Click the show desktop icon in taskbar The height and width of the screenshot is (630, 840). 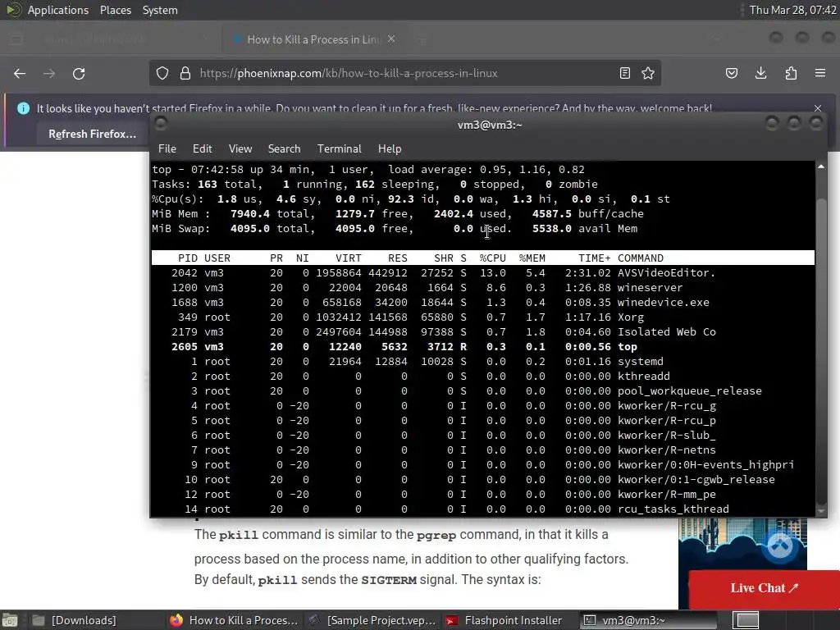pyautogui.click(x=10, y=620)
